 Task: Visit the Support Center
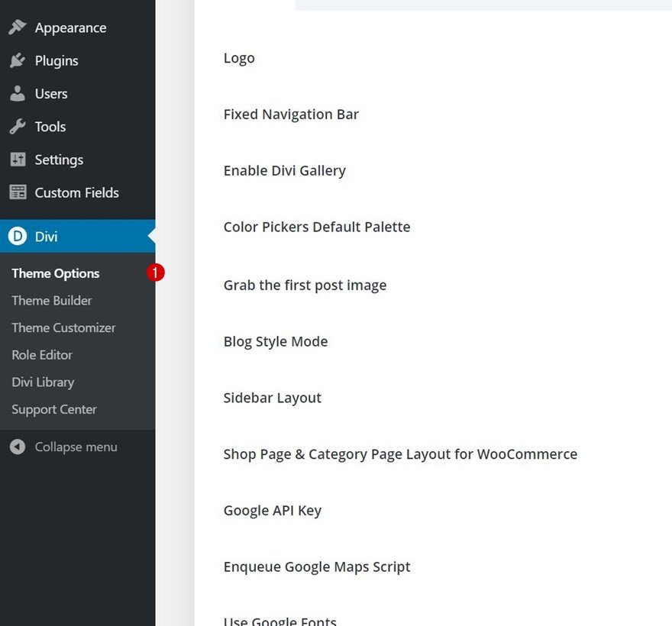coord(53,409)
